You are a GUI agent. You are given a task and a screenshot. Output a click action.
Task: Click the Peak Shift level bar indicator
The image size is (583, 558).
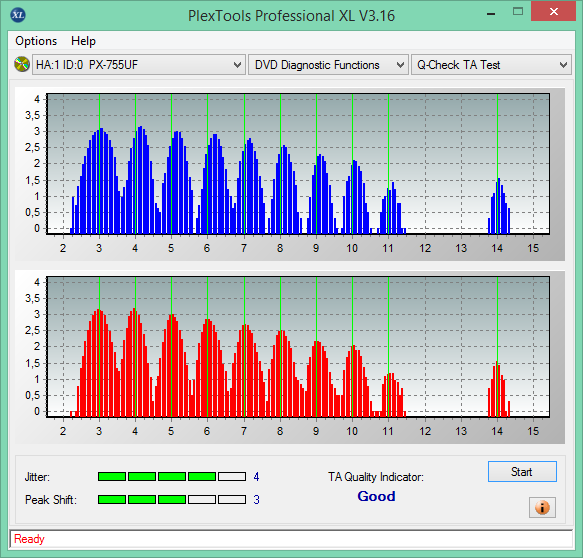pyautogui.click(x=172, y=499)
